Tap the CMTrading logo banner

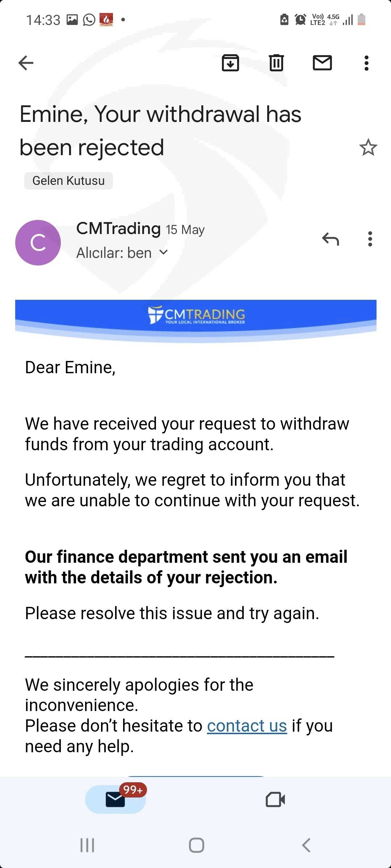pos(196,315)
